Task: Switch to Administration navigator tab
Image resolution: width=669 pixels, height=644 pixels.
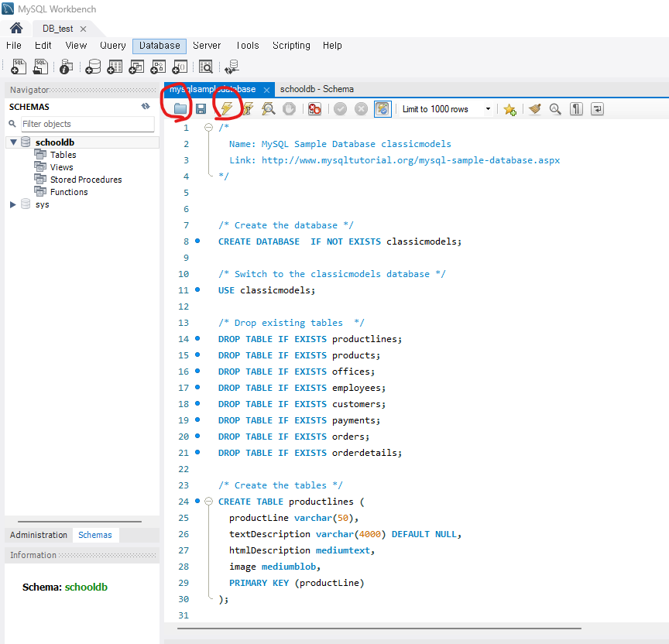Action: tap(39, 535)
